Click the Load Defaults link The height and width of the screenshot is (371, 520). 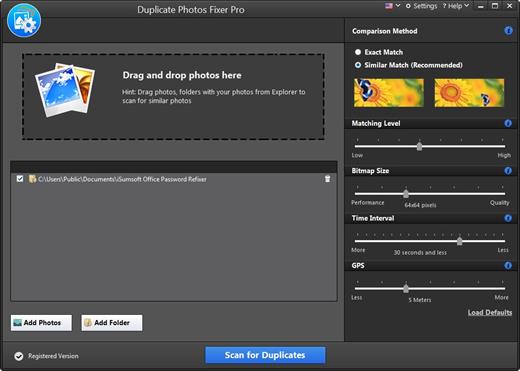point(490,312)
